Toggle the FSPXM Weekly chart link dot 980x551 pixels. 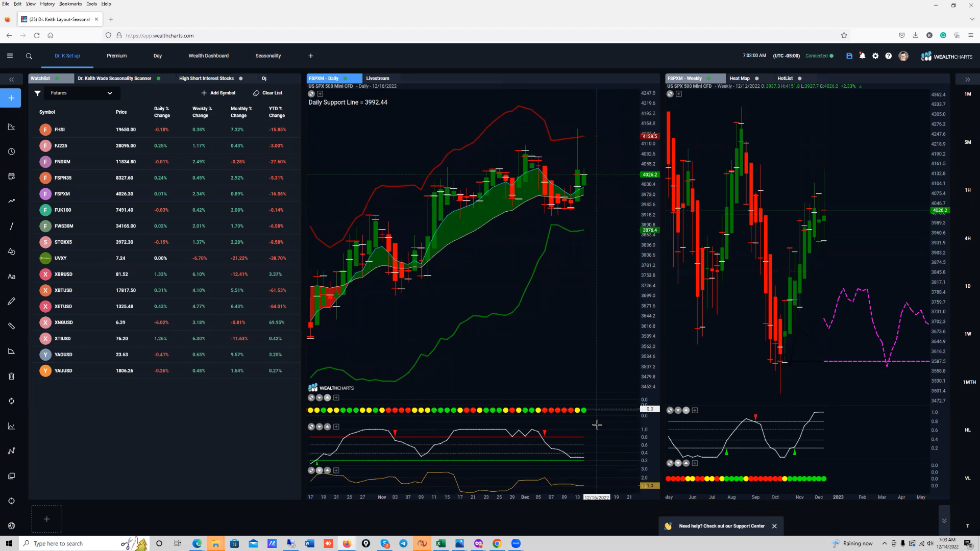(x=708, y=79)
